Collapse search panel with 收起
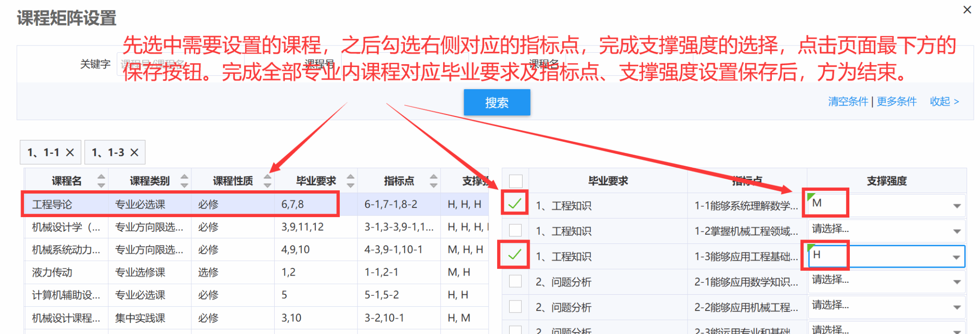 (x=944, y=102)
